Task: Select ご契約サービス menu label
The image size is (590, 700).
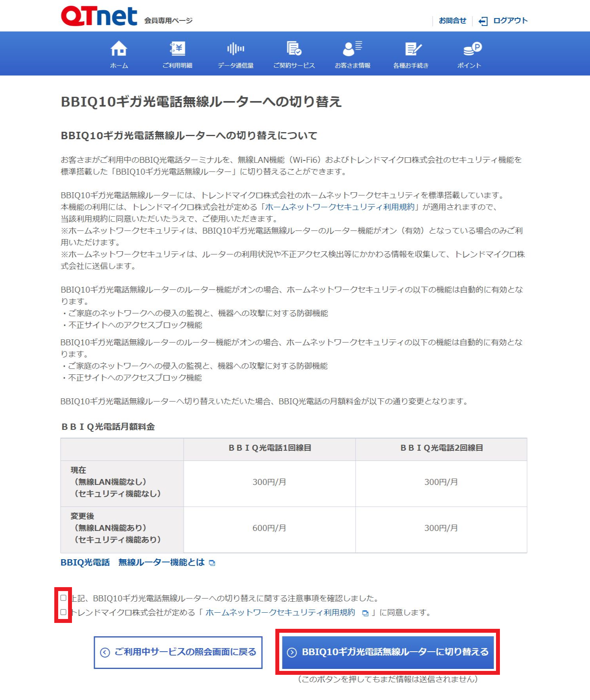Action: pos(294,66)
